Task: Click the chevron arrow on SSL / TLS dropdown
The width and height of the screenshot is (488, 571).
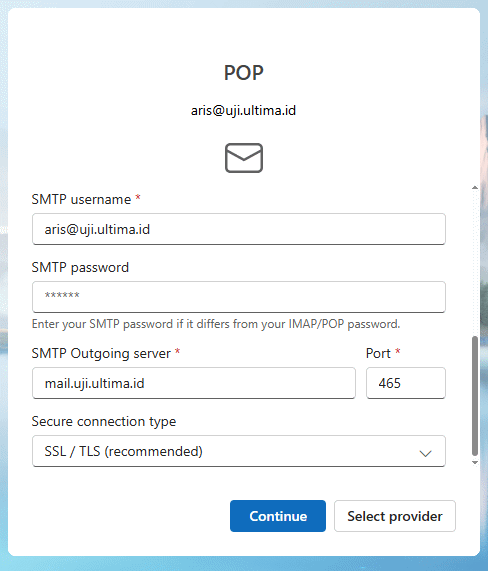Action: (x=425, y=453)
